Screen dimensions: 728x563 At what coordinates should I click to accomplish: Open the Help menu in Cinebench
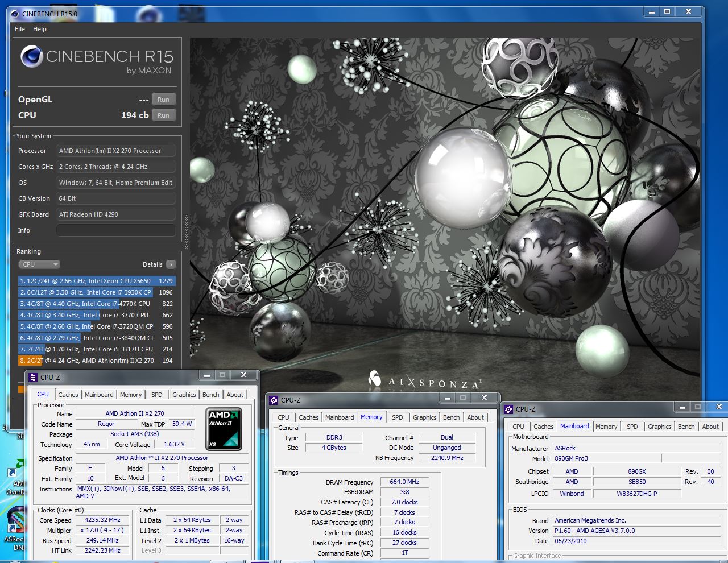click(x=40, y=29)
